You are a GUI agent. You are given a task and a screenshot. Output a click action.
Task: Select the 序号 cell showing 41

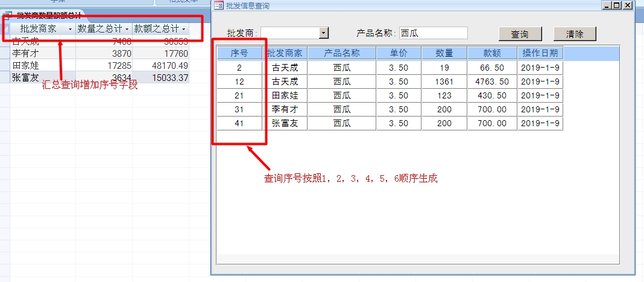point(239,123)
